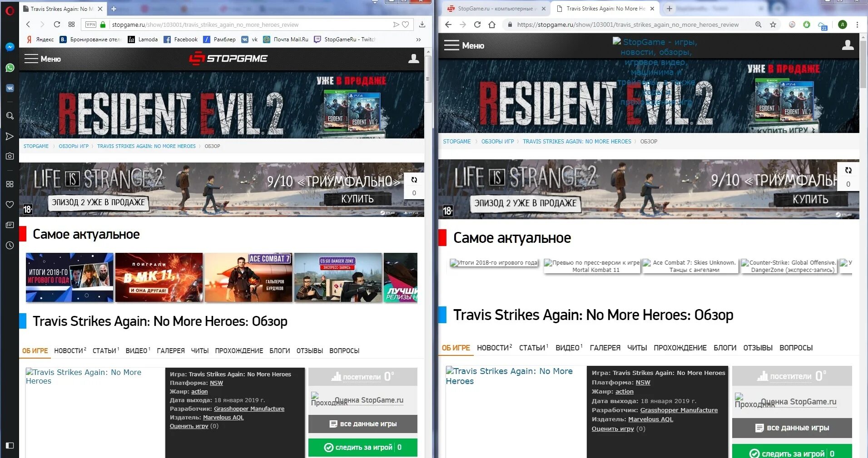Click Mortal Kombat 11 preview item in Chrome
The height and width of the screenshot is (458, 868).
(x=592, y=266)
